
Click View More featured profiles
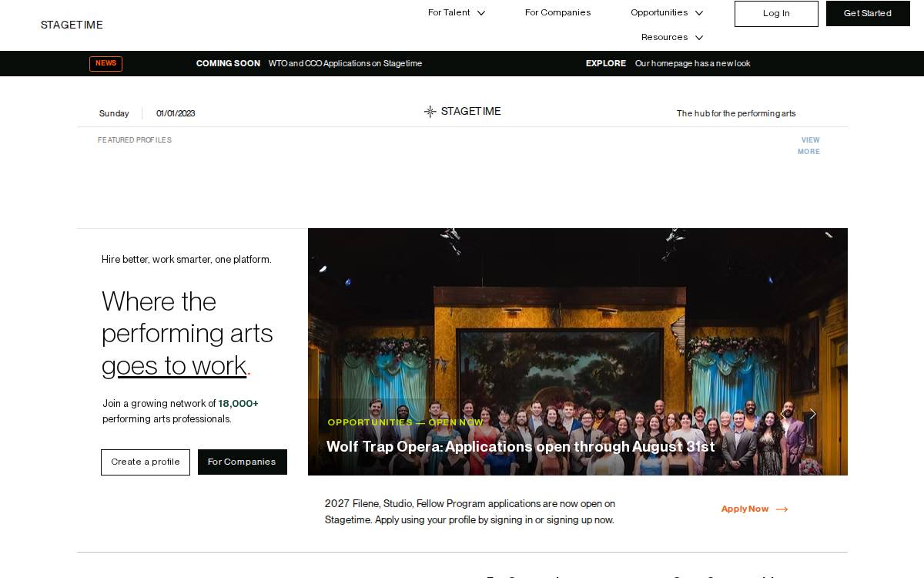tap(809, 146)
